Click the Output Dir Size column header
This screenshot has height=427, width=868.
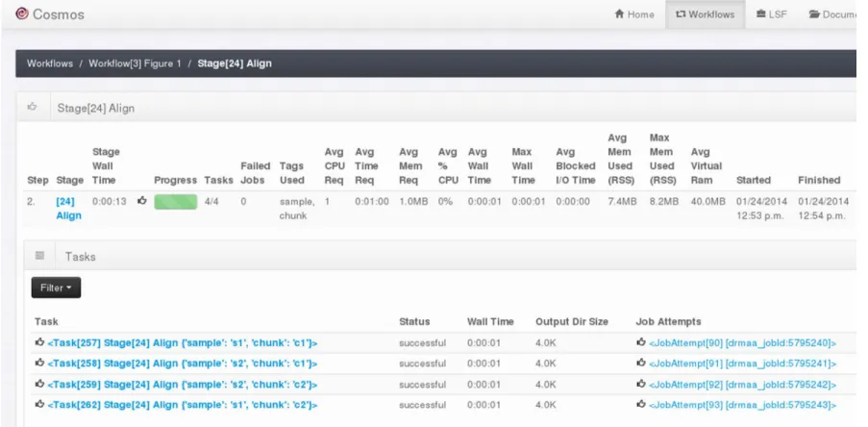(572, 321)
